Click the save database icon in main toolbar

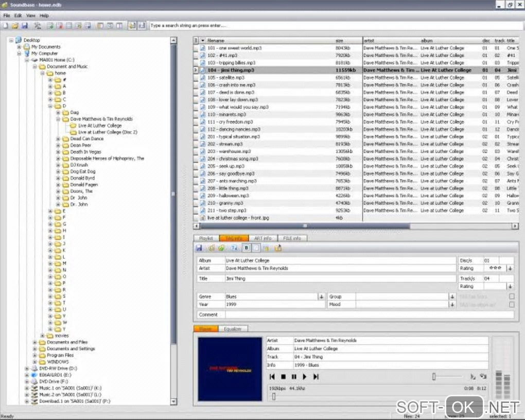pyautogui.click(x=24, y=25)
